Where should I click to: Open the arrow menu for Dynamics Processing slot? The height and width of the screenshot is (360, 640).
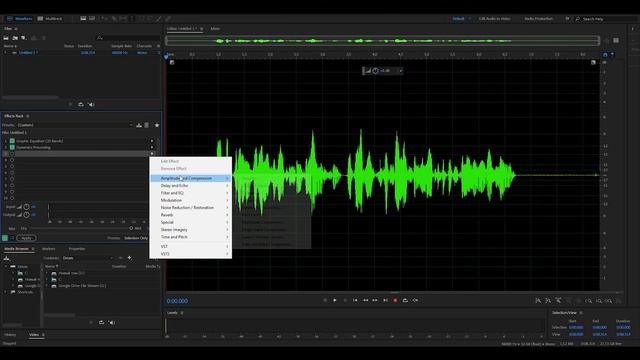(152, 147)
